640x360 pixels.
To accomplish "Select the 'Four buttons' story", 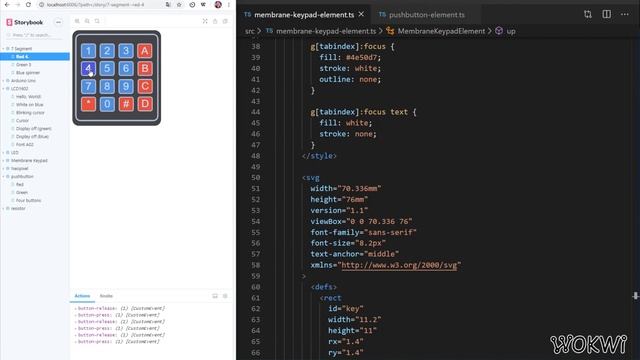I will (x=29, y=200).
